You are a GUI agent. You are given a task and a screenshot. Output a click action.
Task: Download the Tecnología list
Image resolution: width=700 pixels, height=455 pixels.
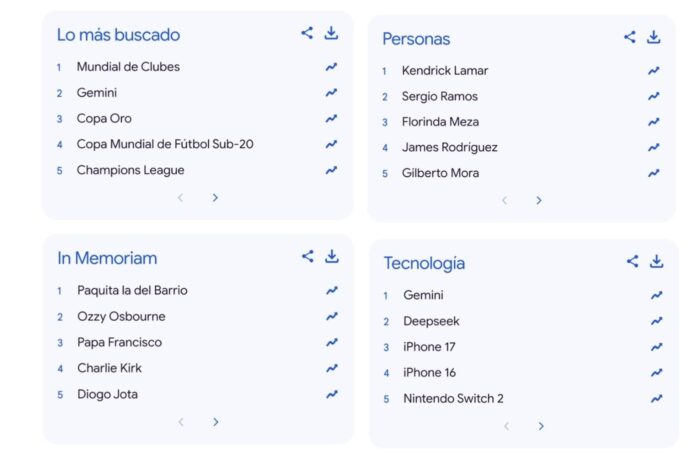(x=656, y=261)
